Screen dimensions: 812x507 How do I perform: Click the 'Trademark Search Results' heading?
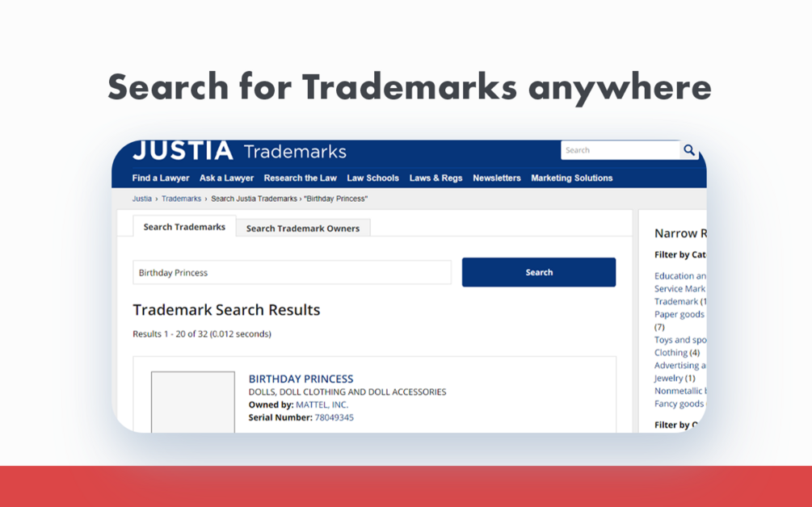[226, 309]
